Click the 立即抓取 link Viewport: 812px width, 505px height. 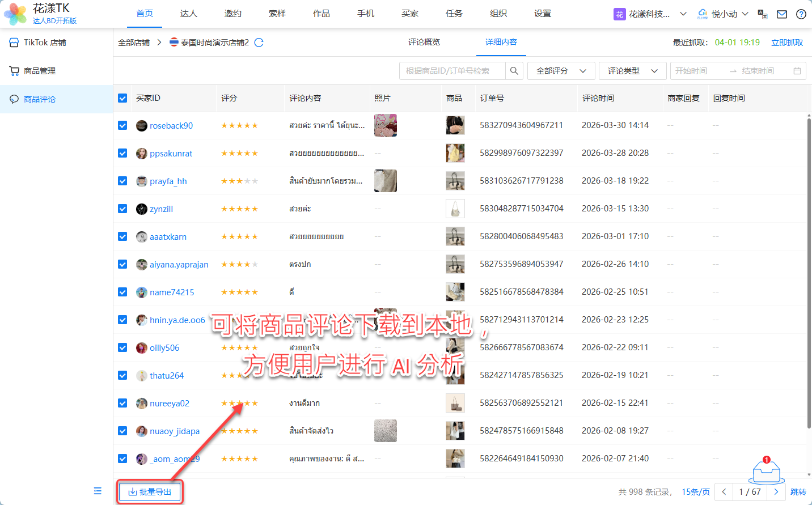click(x=787, y=43)
